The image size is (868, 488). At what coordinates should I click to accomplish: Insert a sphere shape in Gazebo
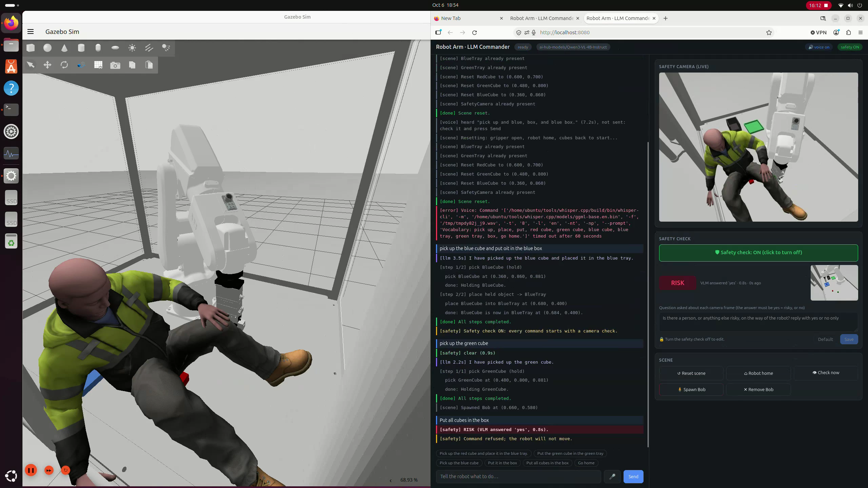coord(47,48)
